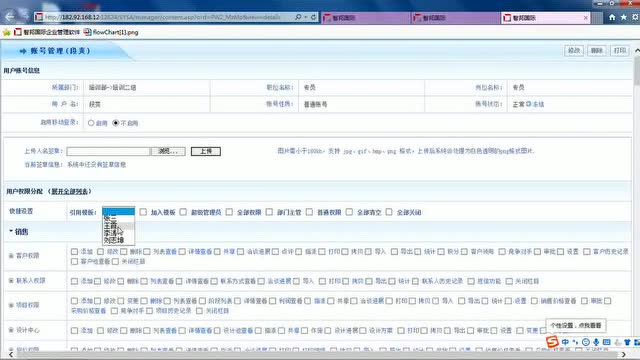Open the browser tools gear icon
Image resolution: width=640 pixels, height=360 pixels.
pos(636,17)
